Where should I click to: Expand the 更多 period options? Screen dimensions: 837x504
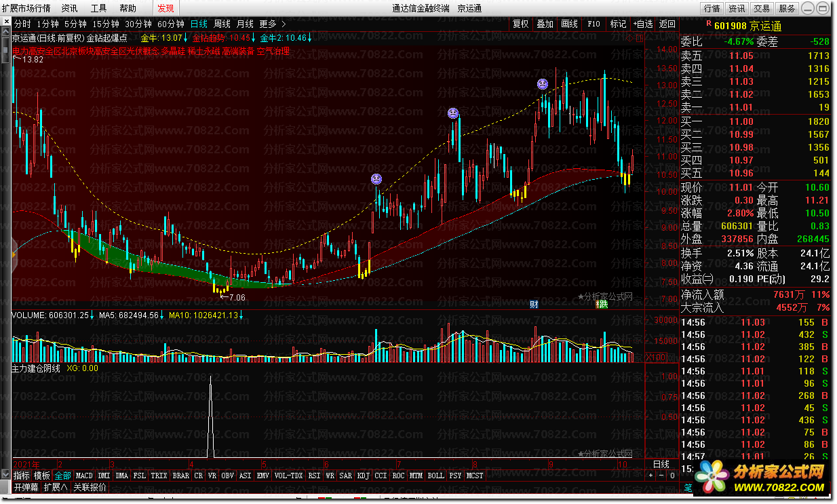(272, 24)
